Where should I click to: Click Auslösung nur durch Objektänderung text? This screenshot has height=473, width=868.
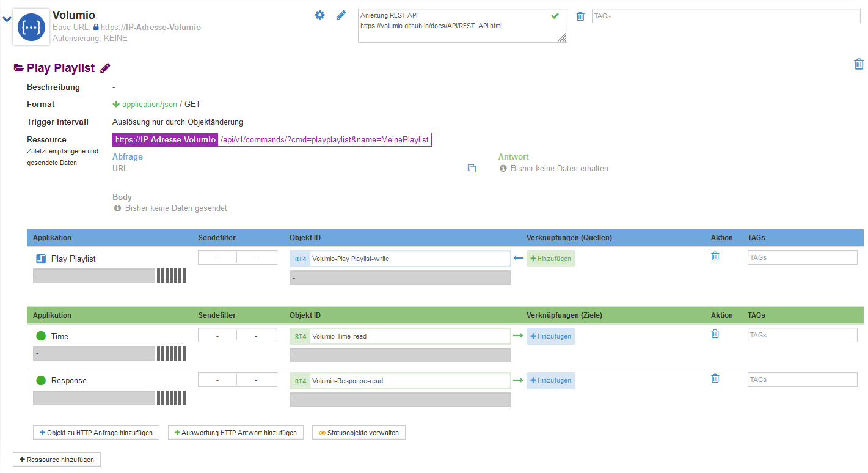tap(178, 122)
